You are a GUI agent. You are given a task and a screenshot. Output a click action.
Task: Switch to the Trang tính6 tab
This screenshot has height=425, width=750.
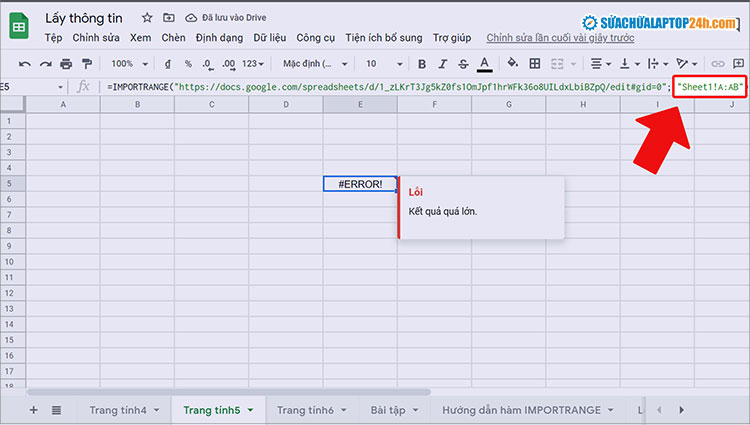point(305,410)
